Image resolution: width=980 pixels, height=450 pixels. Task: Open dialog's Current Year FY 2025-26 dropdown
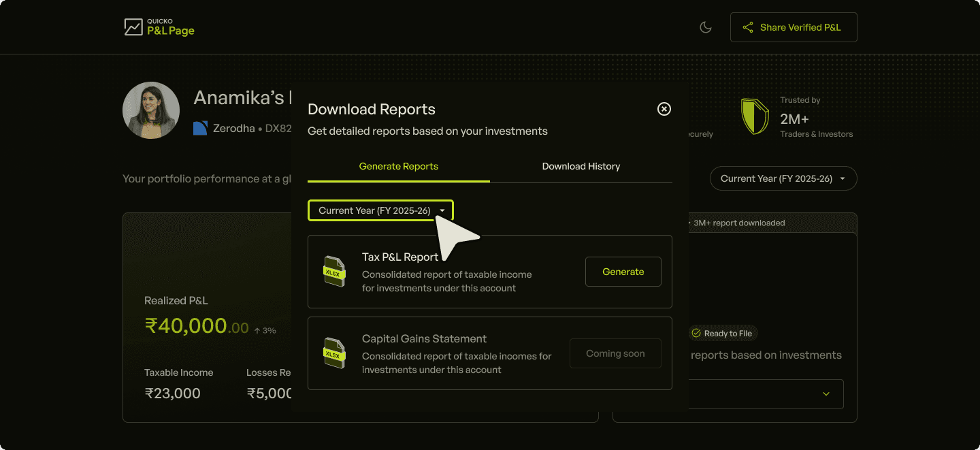click(380, 210)
